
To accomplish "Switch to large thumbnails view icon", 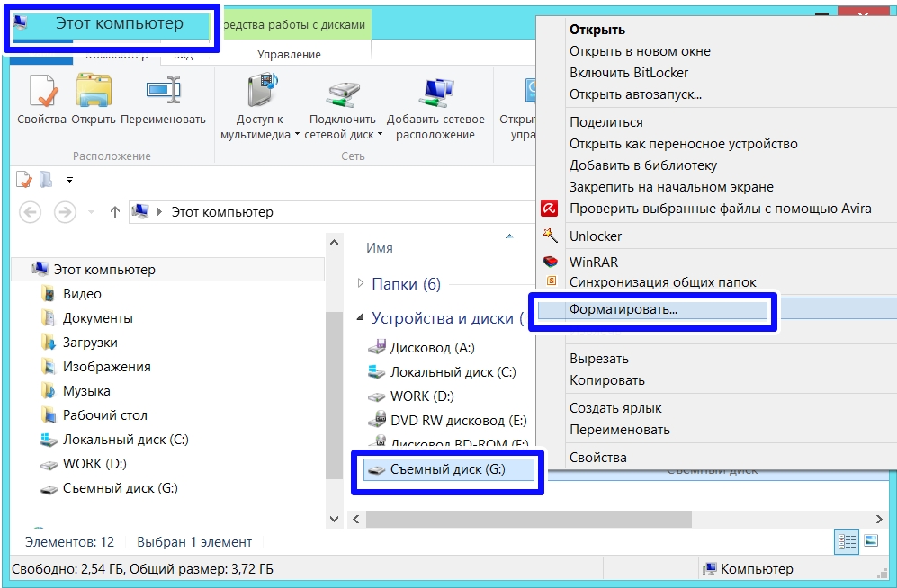I will point(870,541).
